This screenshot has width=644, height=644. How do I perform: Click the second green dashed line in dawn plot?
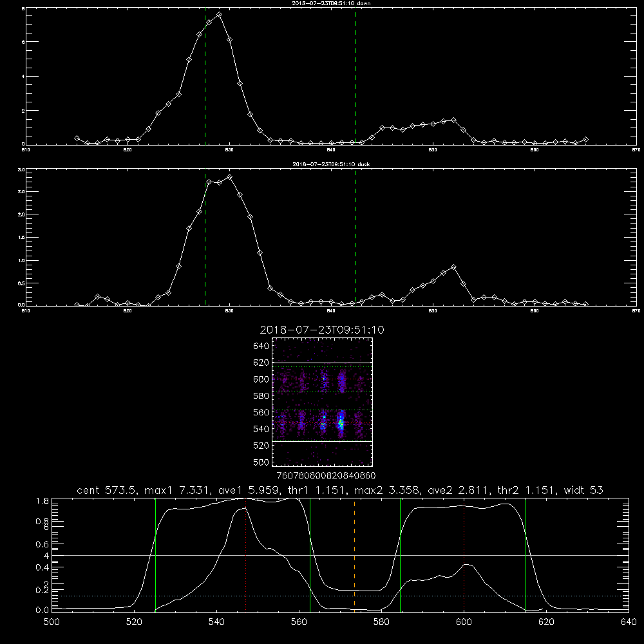(355, 76)
